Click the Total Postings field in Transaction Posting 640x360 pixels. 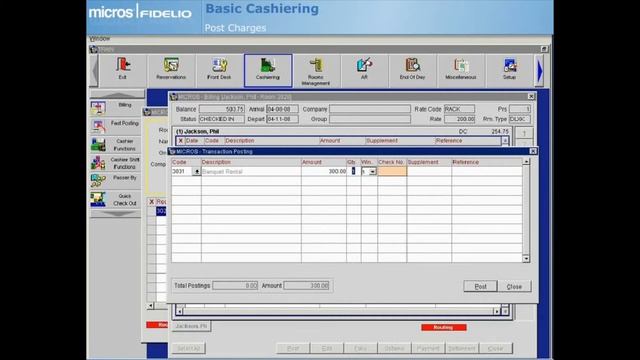tap(235, 286)
